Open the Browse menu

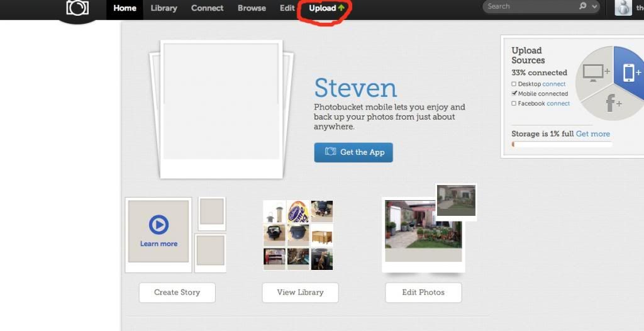tap(252, 8)
